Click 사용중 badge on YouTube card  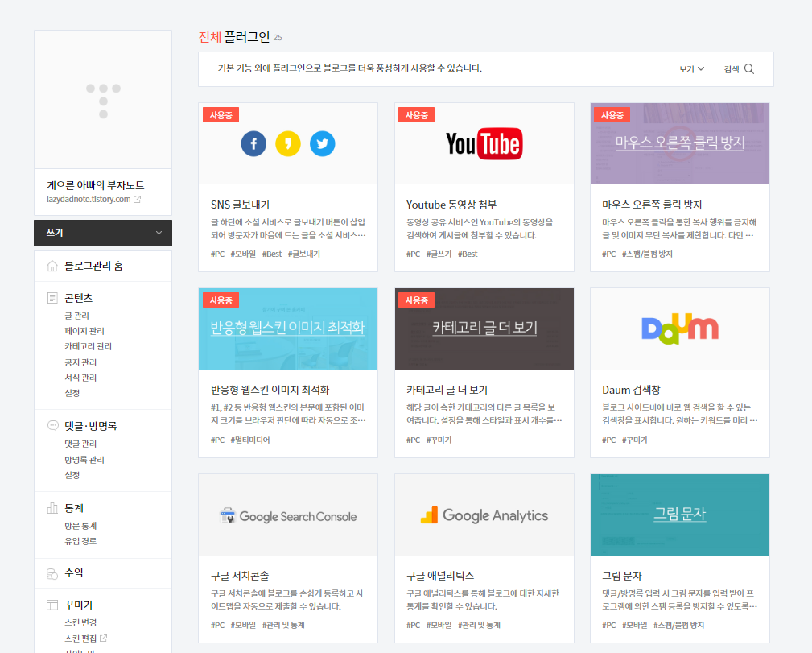click(x=416, y=115)
